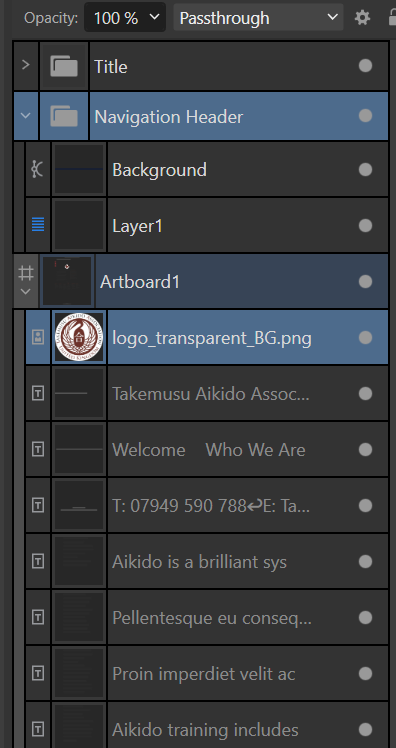Click the Title group folder icon

64,66
